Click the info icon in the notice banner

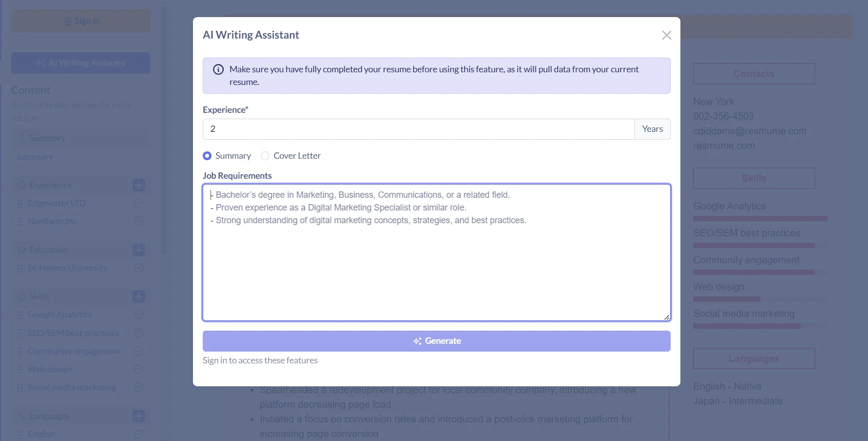pos(218,69)
